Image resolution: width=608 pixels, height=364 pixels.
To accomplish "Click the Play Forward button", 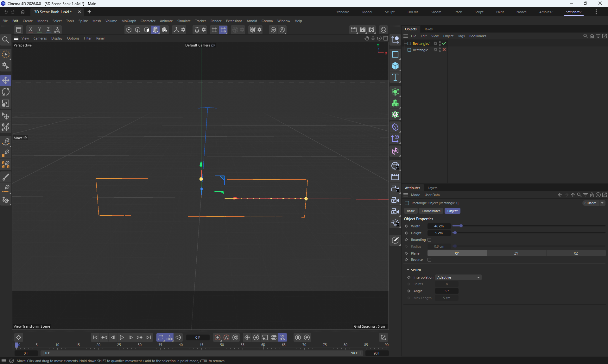I will pos(122,337).
